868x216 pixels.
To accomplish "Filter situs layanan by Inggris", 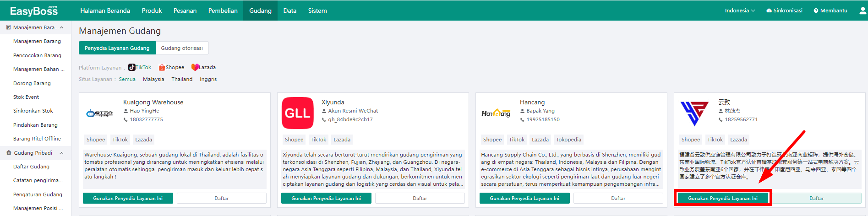I will pos(208,79).
